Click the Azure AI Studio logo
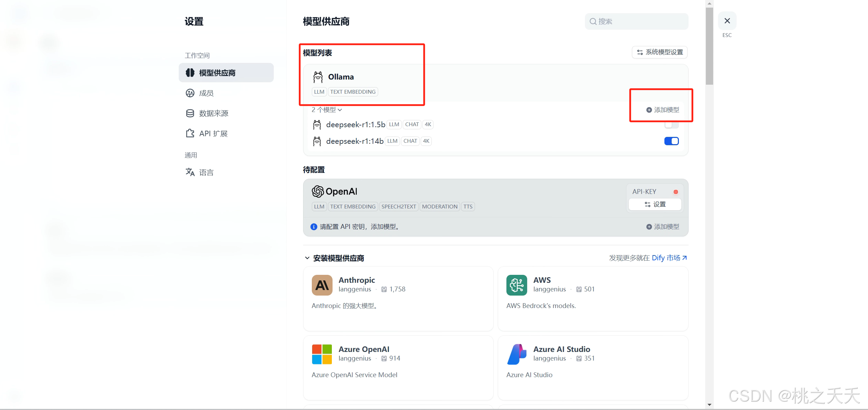The height and width of the screenshot is (410, 868). [x=516, y=354]
